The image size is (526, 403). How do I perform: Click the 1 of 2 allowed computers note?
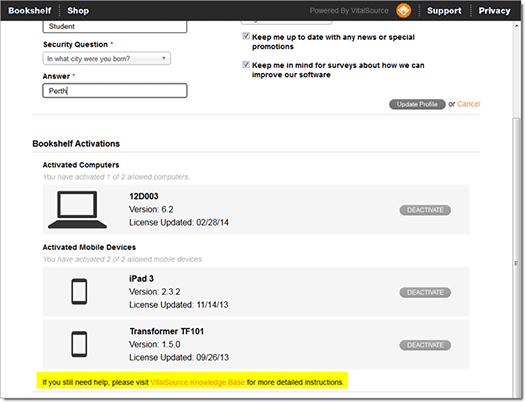pos(116,177)
